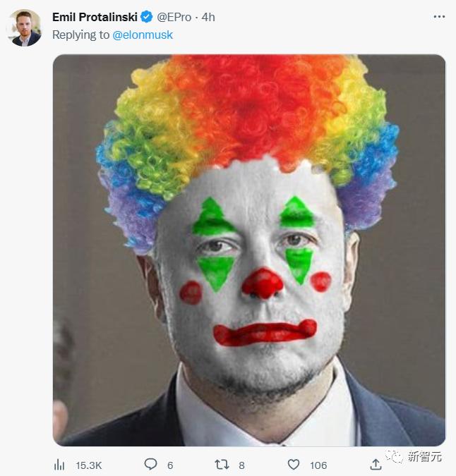This screenshot has height=476, width=456.
Task: Click the 106 likes count
Action: pyautogui.click(x=318, y=465)
